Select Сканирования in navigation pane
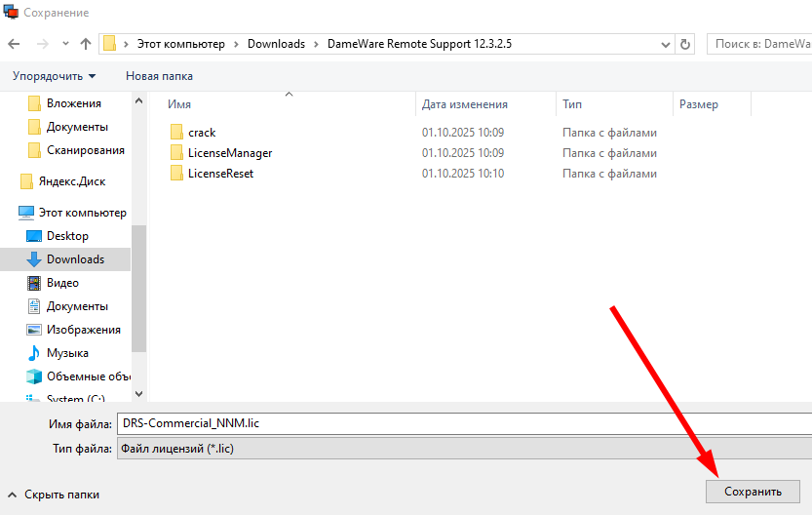812x515 pixels. click(x=86, y=150)
